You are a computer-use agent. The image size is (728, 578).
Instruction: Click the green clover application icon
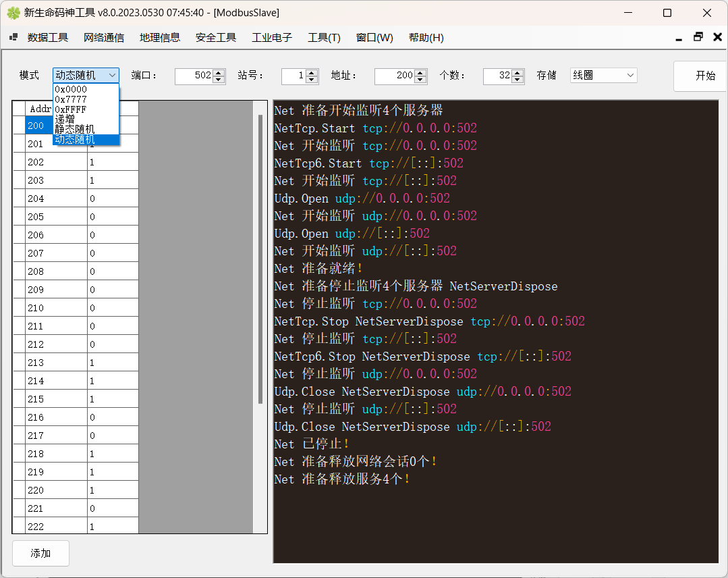point(13,13)
